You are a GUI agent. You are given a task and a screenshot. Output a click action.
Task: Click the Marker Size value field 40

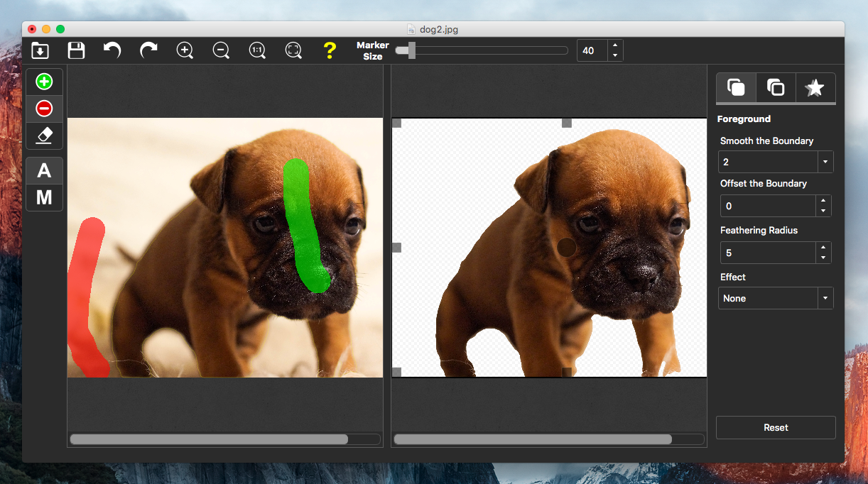coord(592,50)
